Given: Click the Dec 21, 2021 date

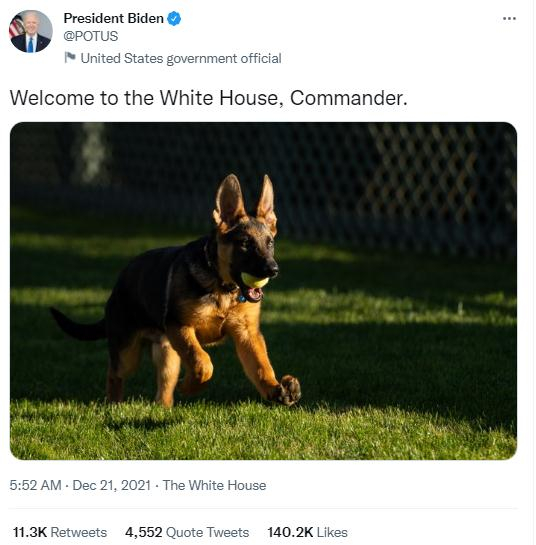Looking at the screenshot, I should click(x=112, y=485).
